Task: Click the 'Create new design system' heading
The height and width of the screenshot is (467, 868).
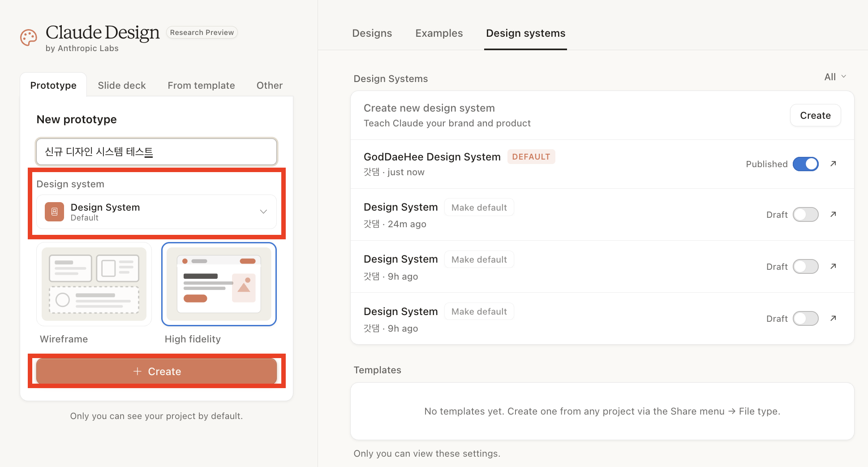Action: click(x=429, y=108)
